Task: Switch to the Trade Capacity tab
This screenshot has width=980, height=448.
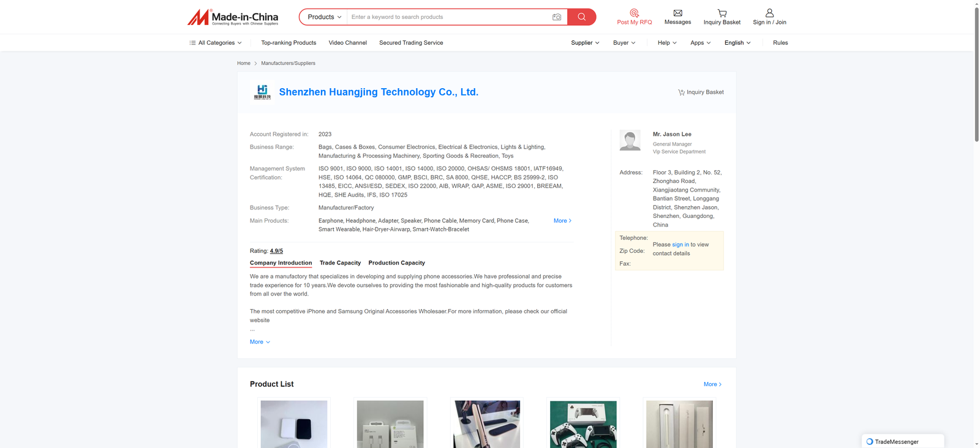Action: click(340, 263)
